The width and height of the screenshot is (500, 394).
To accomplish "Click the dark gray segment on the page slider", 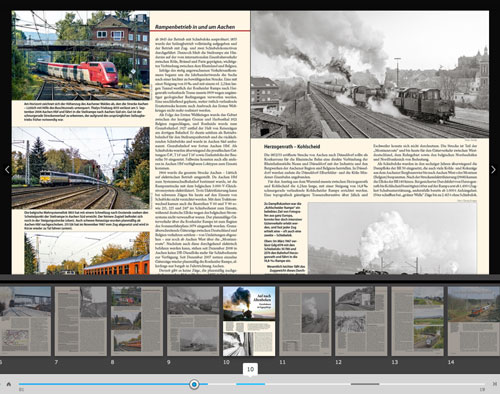I will point(365,384).
